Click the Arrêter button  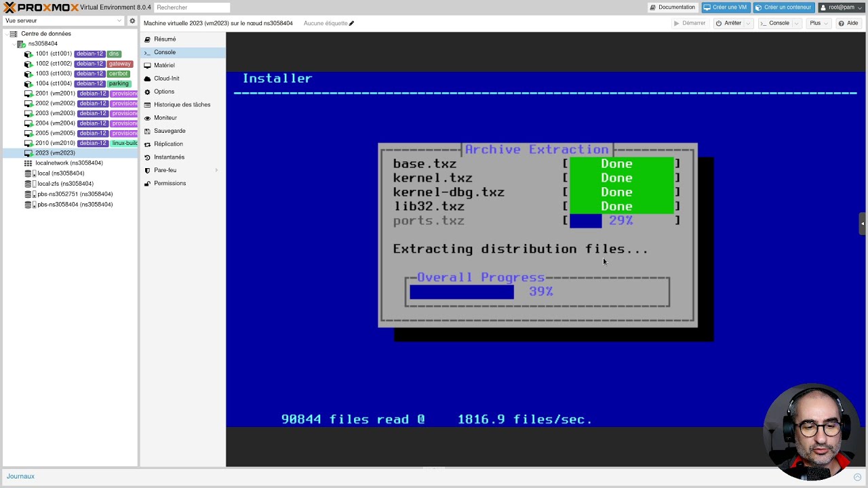point(729,23)
